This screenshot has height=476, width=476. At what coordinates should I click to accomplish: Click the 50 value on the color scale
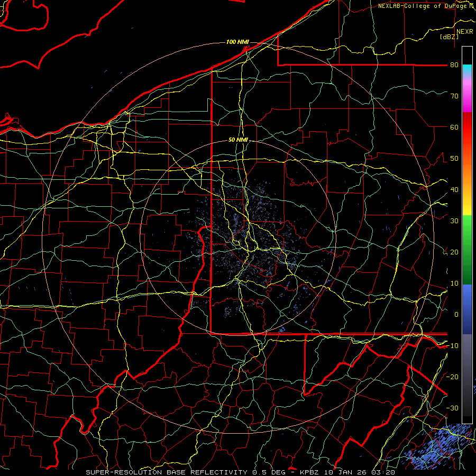point(454,159)
